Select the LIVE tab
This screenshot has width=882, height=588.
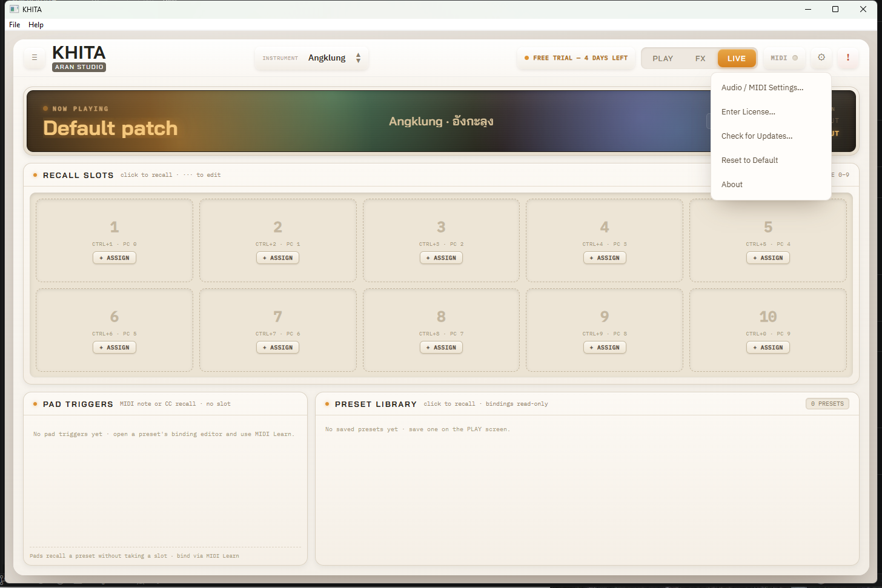737,59
